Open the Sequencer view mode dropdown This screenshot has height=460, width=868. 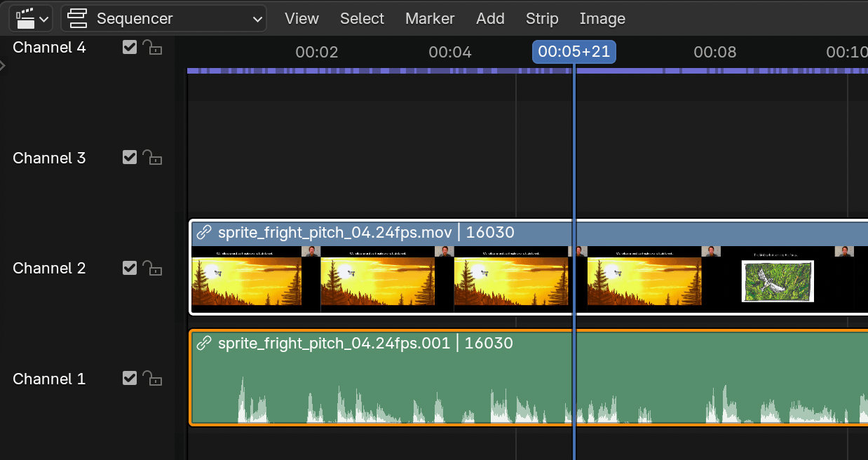[x=163, y=18]
